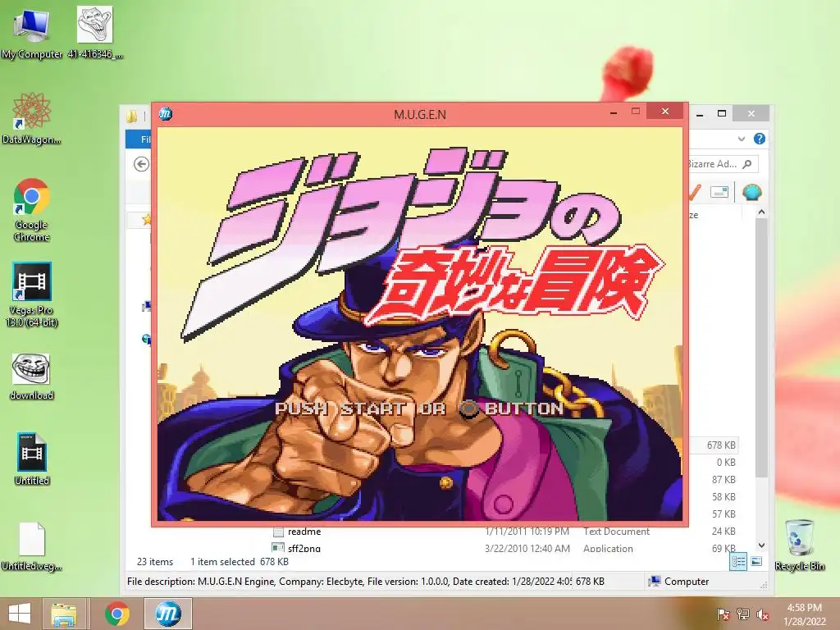This screenshot has width=840, height=630.
Task: Click the seashell icon in Explorer ribbon
Action: 751,192
